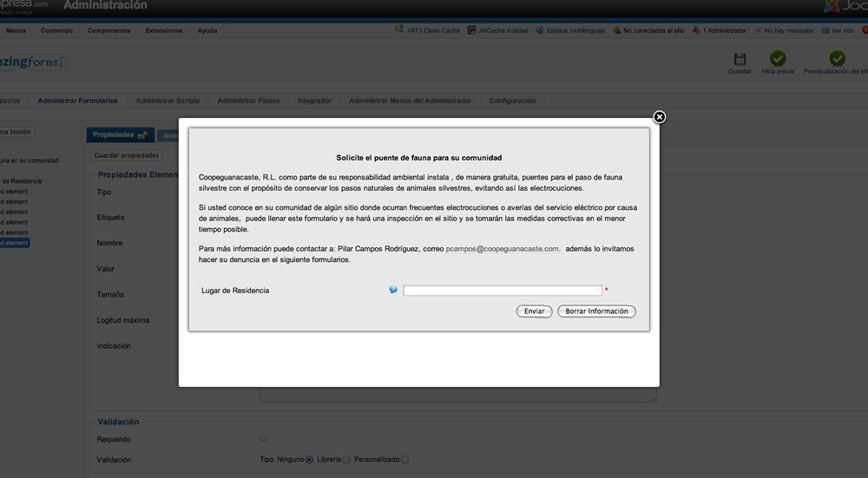The width and height of the screenshot is (868, 478).
Task: Open the Extensiones menu
Action: point(164,30)
